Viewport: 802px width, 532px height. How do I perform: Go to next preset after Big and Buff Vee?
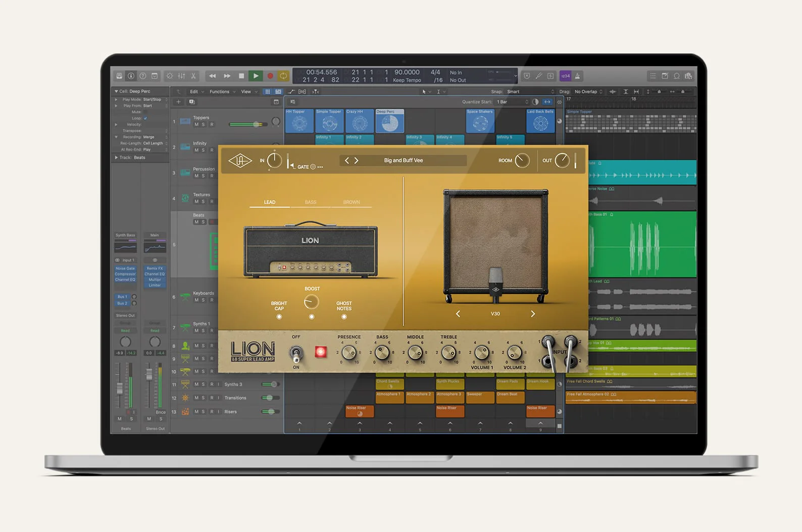[357, 161]
